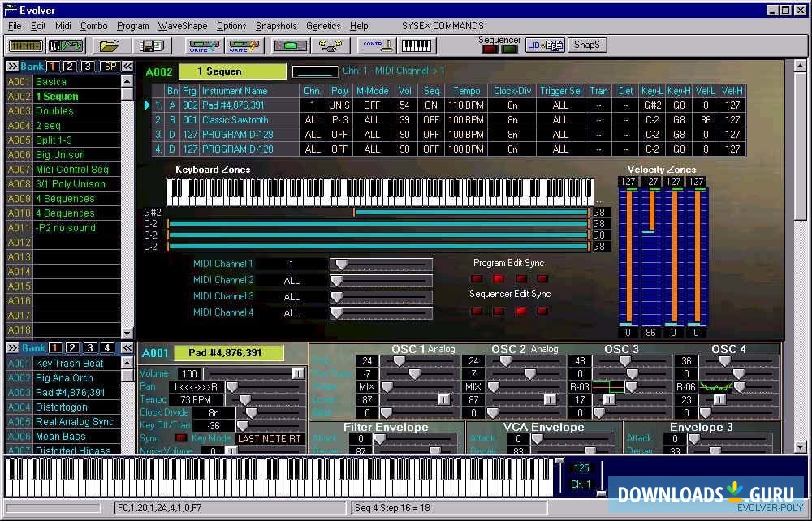Click the waveform editor toolbar icon
812x521 pixels.
[65, 45]
